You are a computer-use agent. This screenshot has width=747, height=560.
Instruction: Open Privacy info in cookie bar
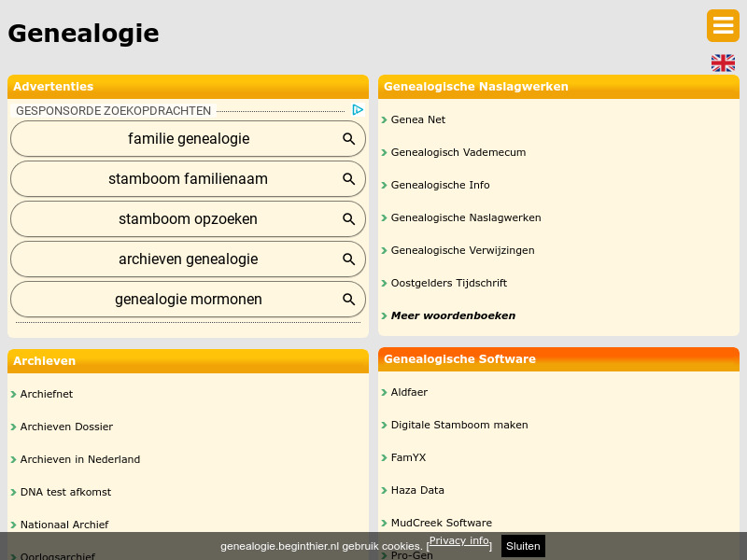[x=459, y=540]
